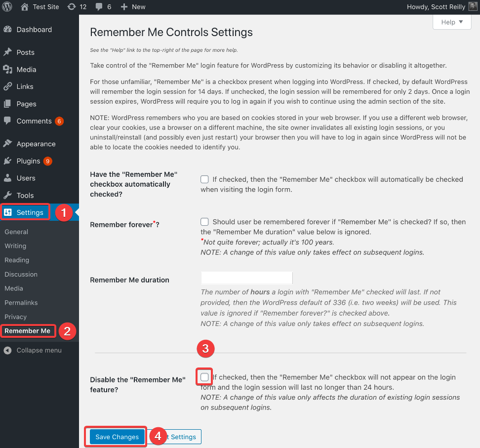Open the Test Site home icon

coord(25,7)
